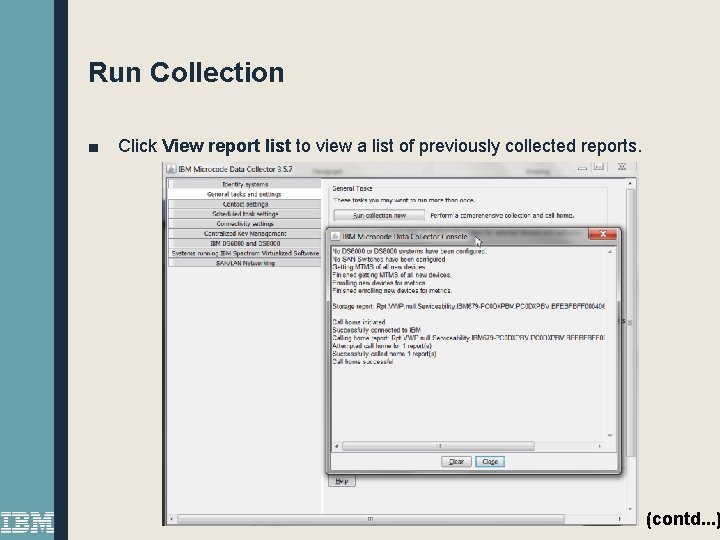The image size is (720, 540).
Task: Click the Run Collection slide title
Action: tap(186, 73)
